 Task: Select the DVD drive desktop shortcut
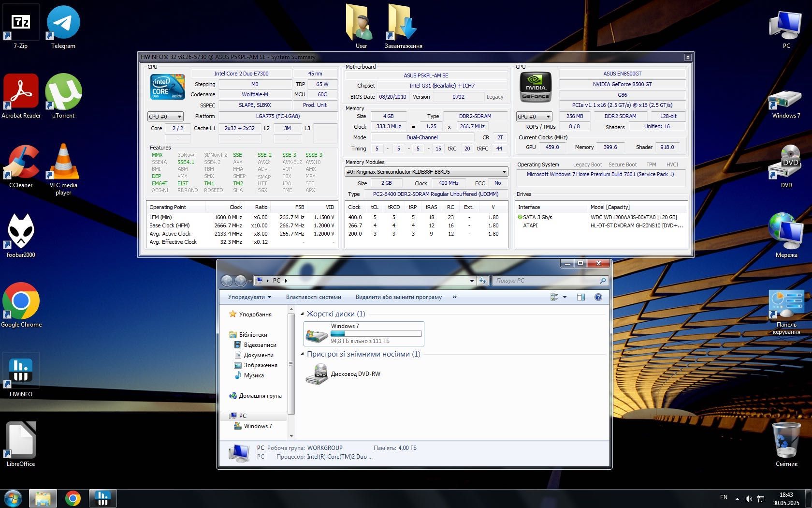click(x=786, y=166)
